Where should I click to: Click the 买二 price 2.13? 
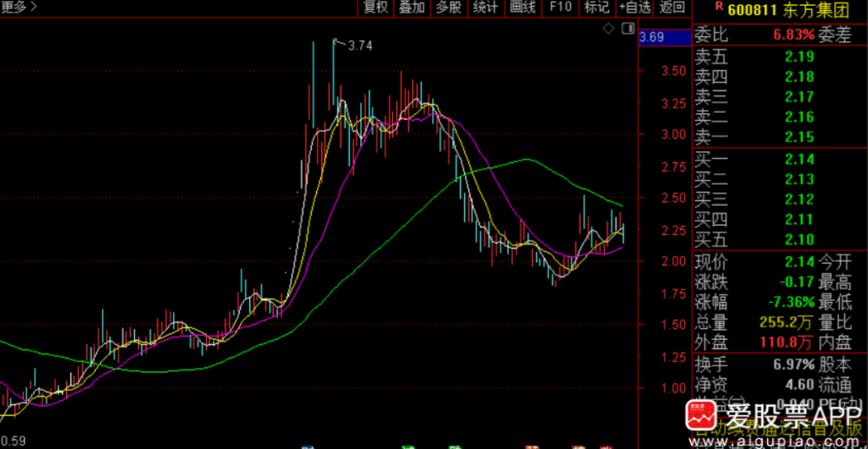click(x=798, y=179)
